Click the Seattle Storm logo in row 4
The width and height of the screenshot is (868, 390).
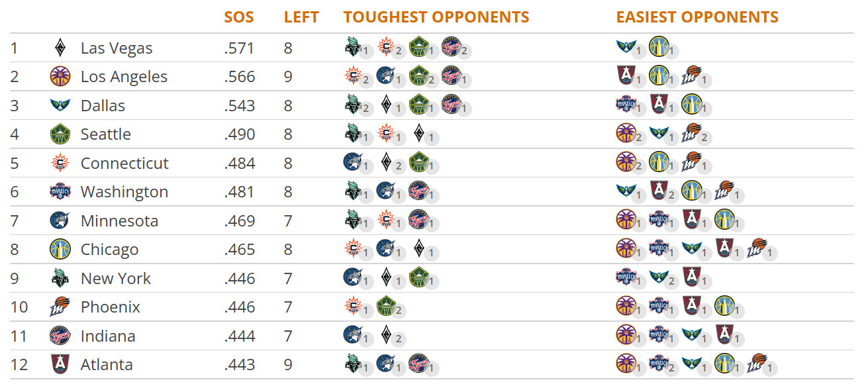60,134
